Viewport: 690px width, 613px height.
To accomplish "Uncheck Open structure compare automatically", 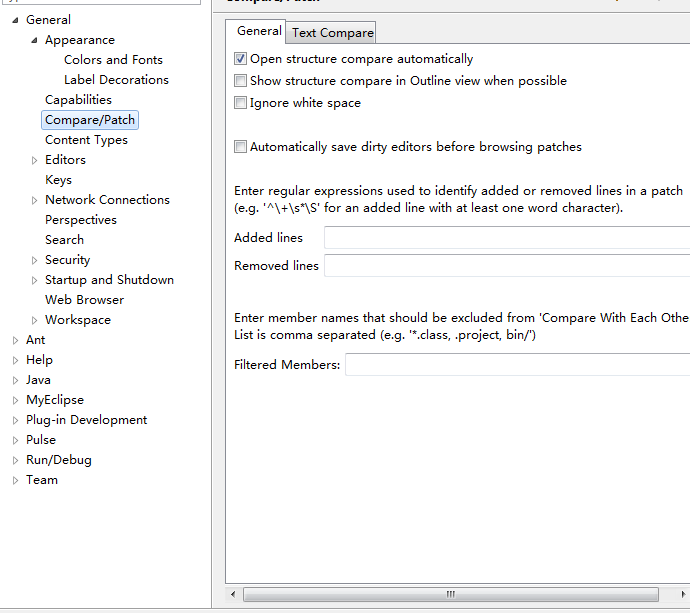I will [240, 59].
